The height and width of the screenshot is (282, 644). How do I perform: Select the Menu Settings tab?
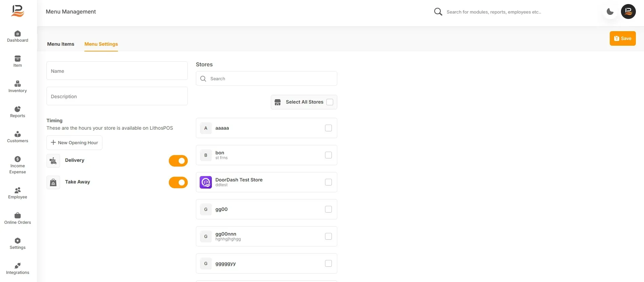101,44
